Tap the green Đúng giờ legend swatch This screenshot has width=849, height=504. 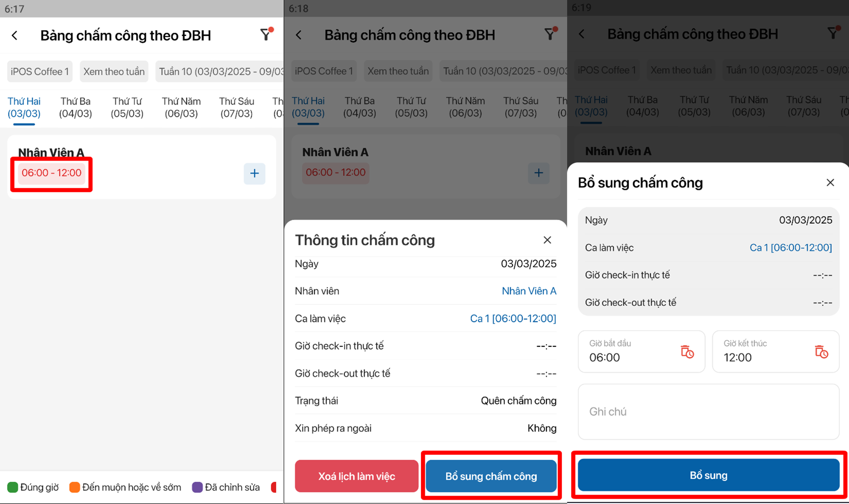pos(13,487)
